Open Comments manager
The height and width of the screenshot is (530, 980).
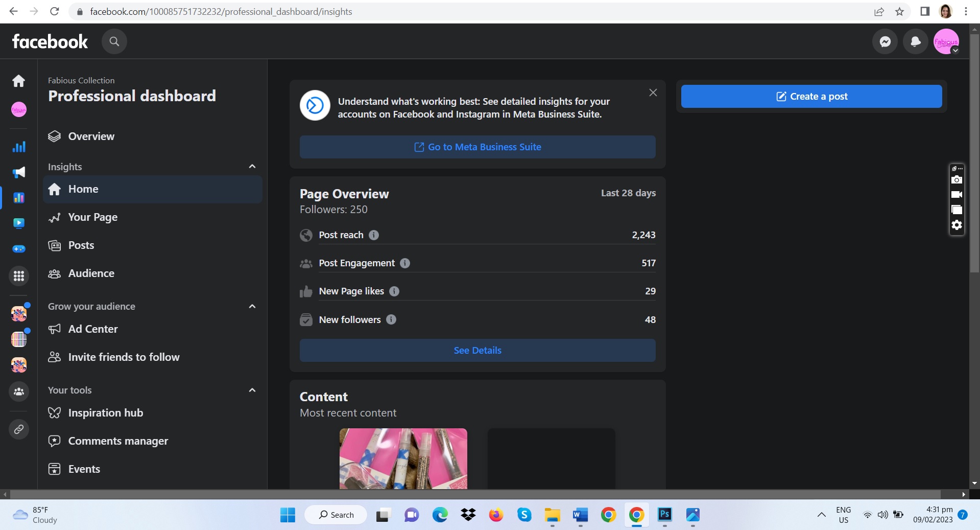(153, 441)
